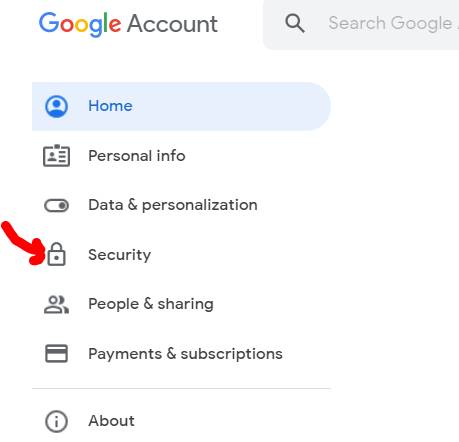Click the Personal info ID card icon
459x442 pixels.
(x=56, y=155)
